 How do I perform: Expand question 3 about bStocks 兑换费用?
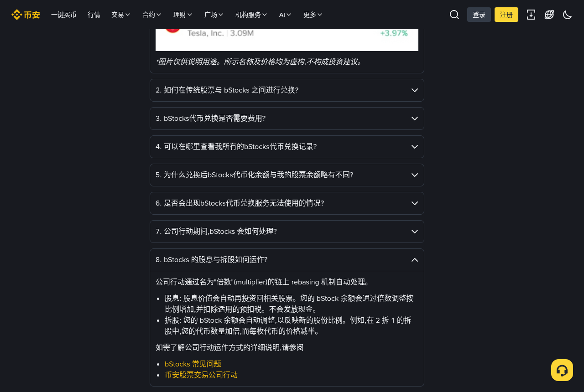point(287,119)
